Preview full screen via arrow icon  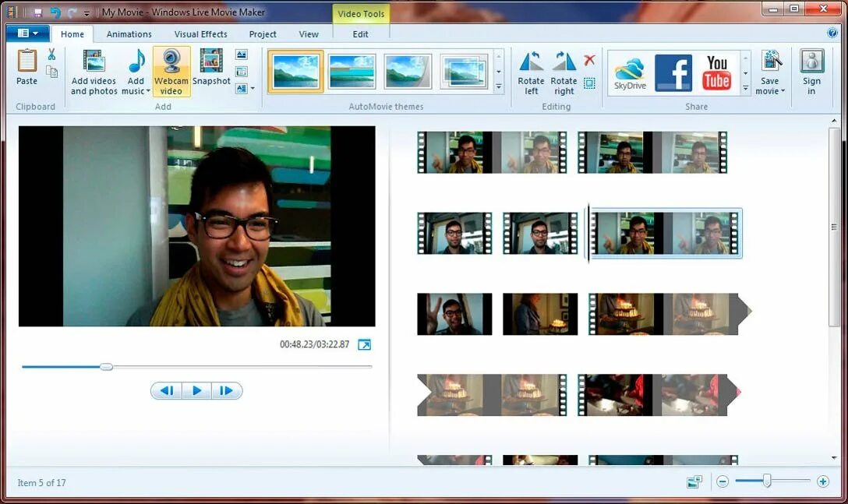point(365,344)
